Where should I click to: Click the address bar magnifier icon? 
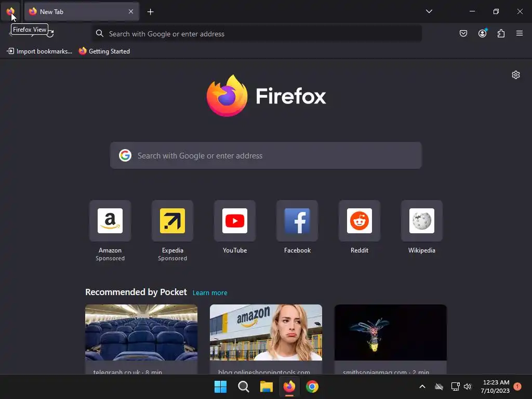(x=99, y=33)
